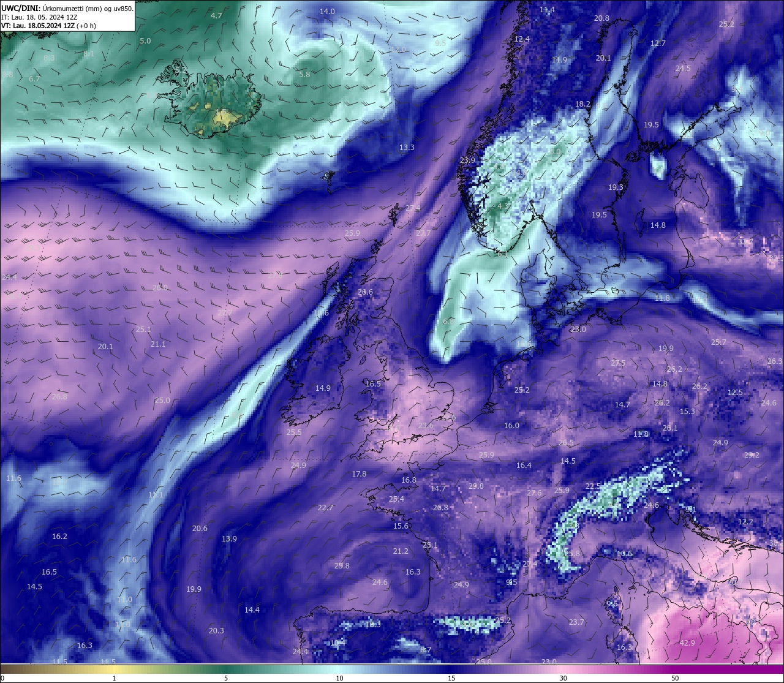Click the 50 label on color scale
This screenshot has width=784, height=683.
tap(675, 678)
